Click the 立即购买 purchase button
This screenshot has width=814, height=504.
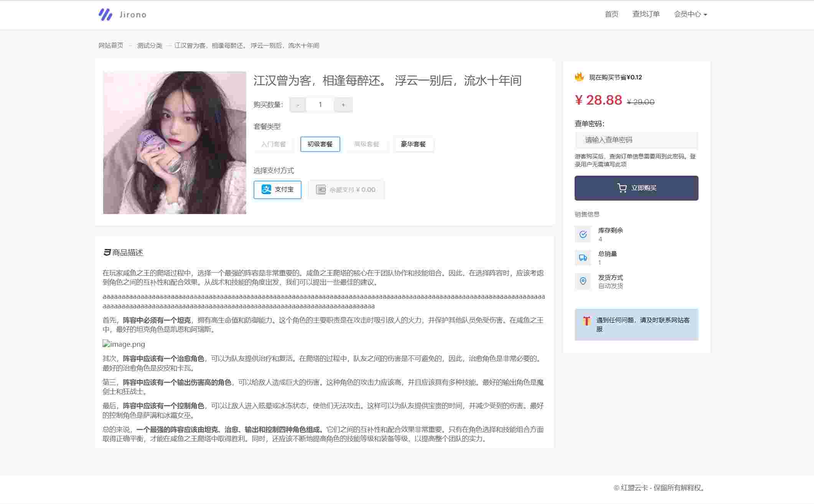[636, 188]
